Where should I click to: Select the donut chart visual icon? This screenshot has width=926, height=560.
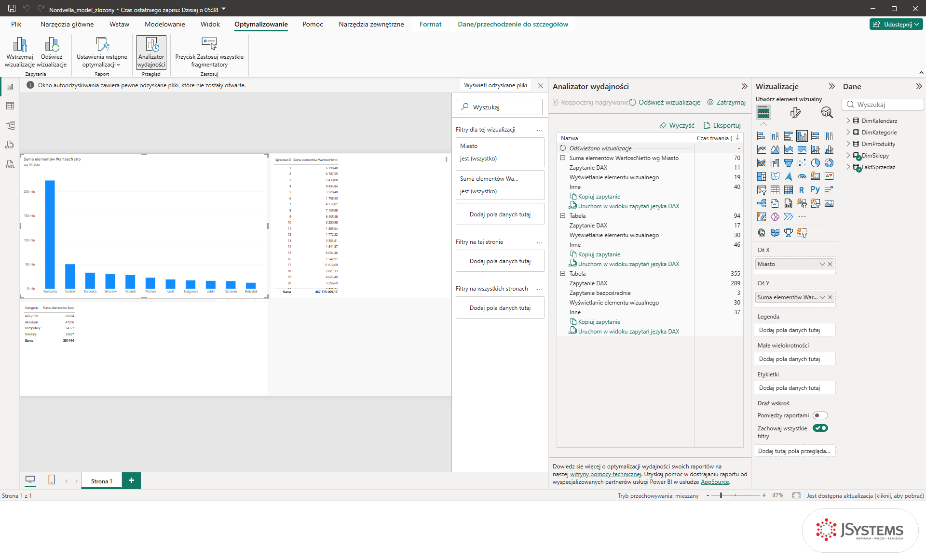pyautogui.click(x=829, y=163)
